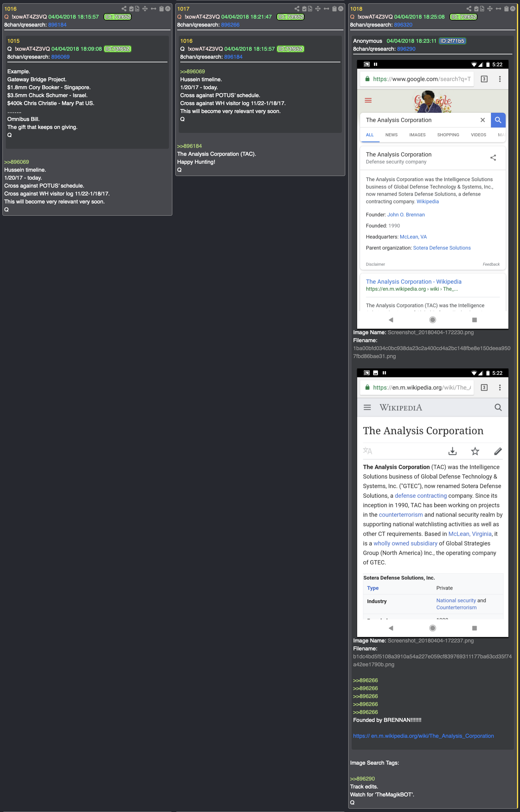
Task: Click the 'Omnibus Bill.' line in post 1015
Action: (x=23, y=119)
